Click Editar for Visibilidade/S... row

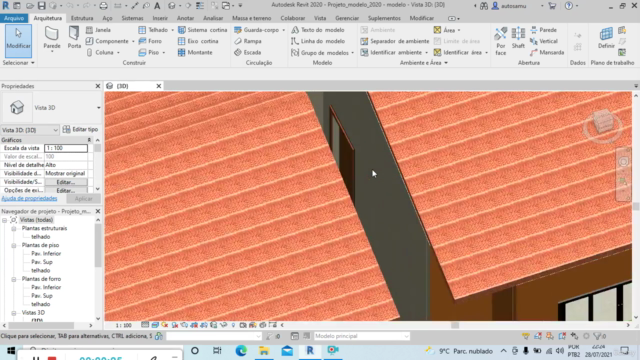(x=66, y=182)
